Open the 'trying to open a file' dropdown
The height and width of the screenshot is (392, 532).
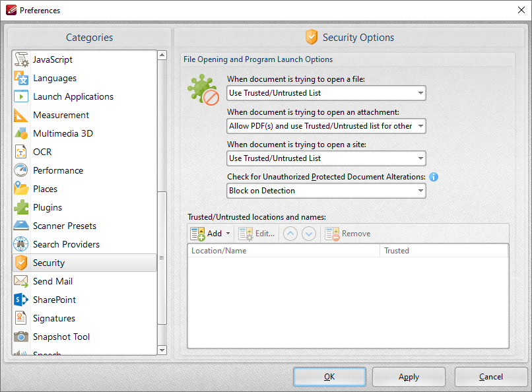coord(420,93)
